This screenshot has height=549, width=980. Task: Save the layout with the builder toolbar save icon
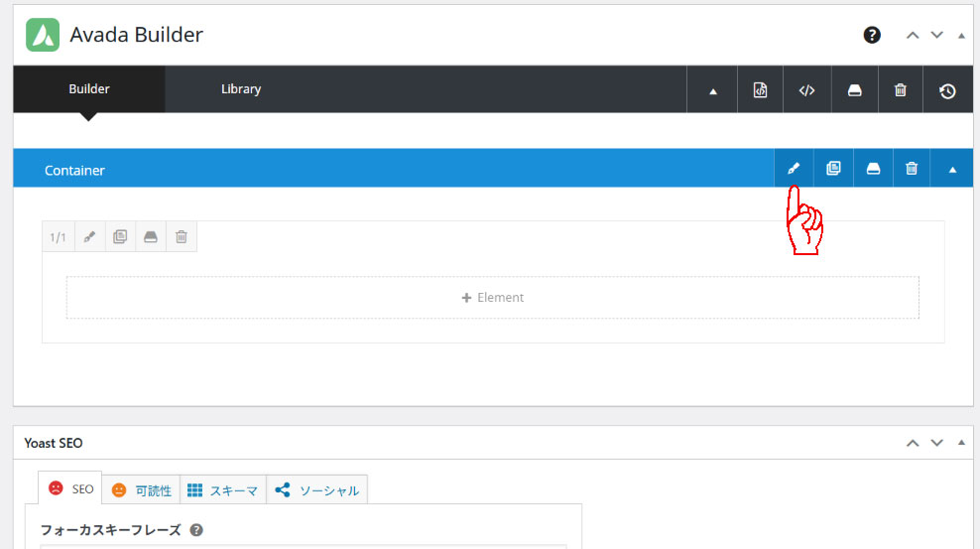click(854, 90)
